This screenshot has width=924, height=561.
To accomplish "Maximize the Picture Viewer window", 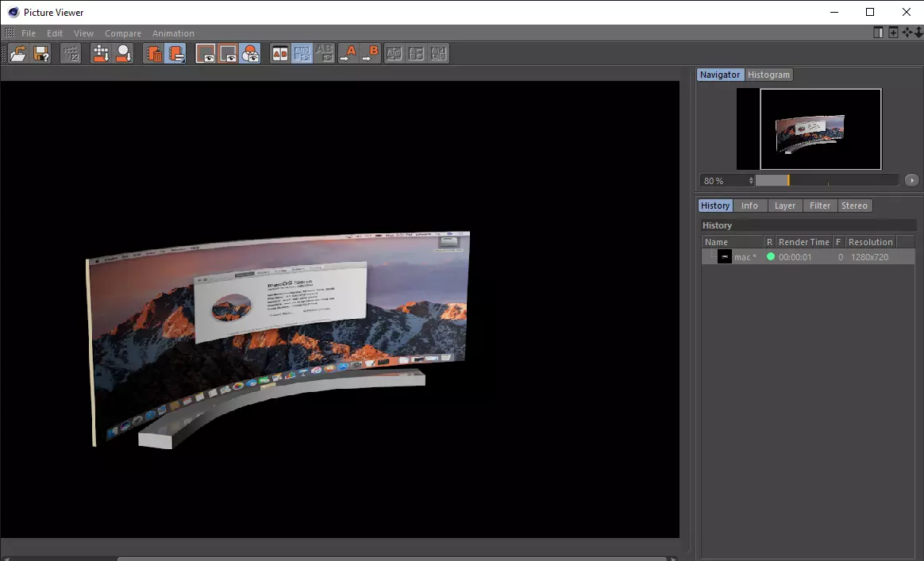I will pos(870,12).
